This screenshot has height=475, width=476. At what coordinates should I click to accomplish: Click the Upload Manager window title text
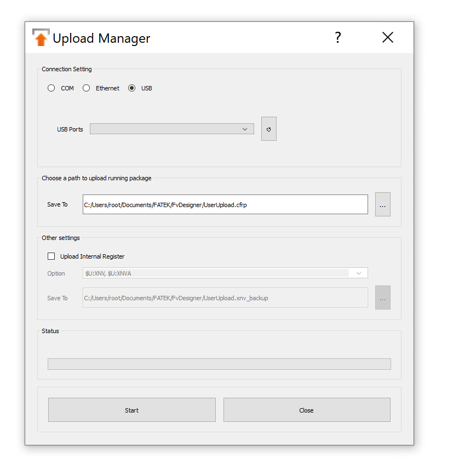click(x=101, y=38)
